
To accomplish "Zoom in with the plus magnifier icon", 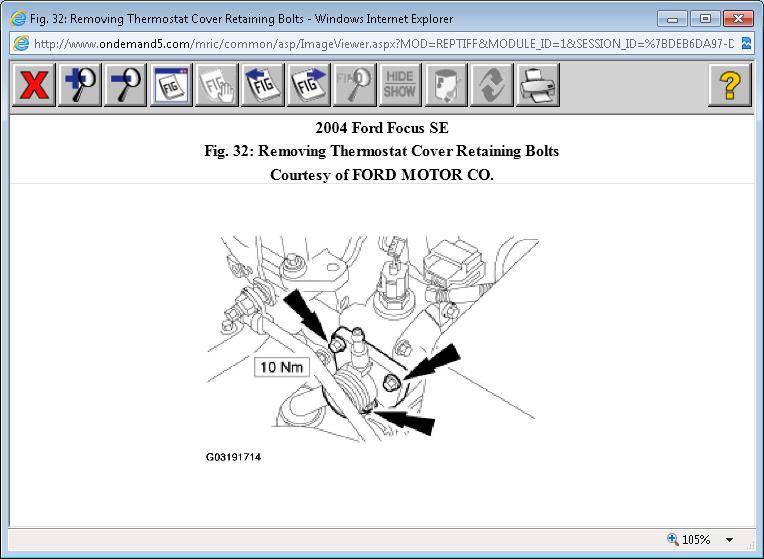I will click(79, 85).
